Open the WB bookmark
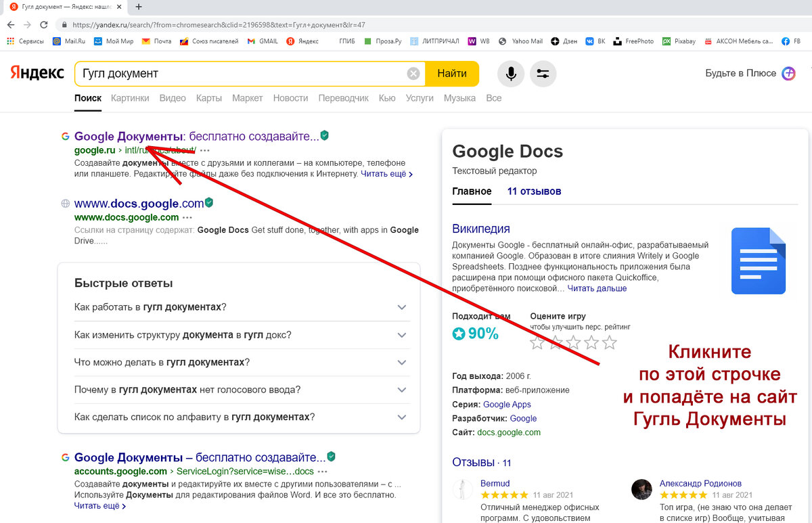This screenshot has height=523, width=812. (478, 41)
